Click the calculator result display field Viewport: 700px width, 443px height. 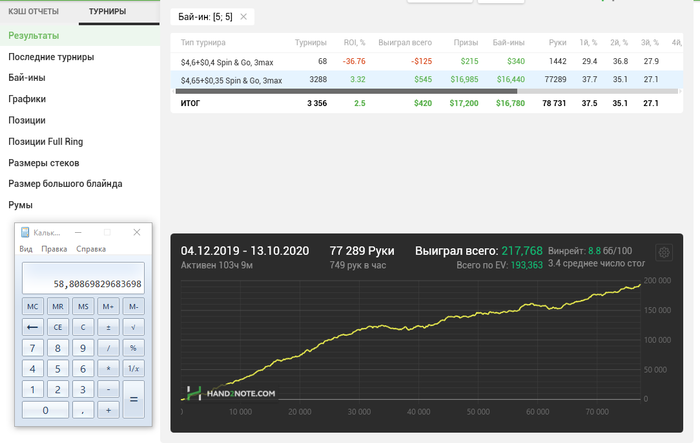(83, 278)
